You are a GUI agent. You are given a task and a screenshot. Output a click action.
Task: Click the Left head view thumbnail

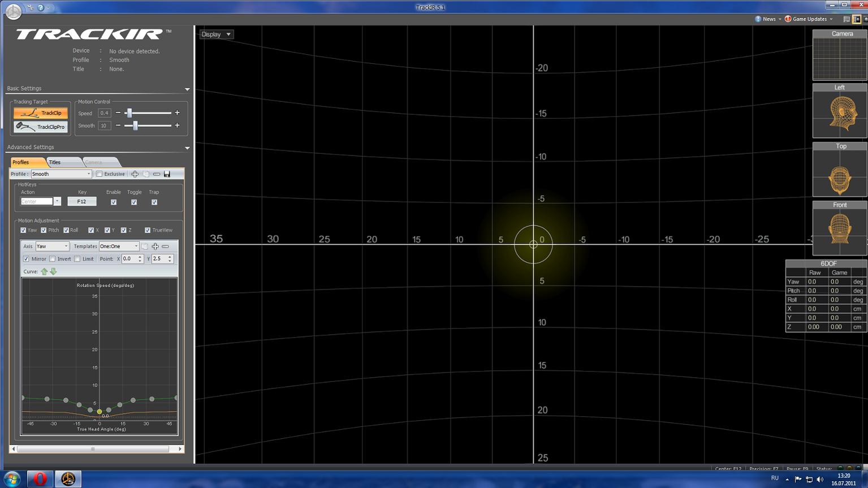point(840,111)
